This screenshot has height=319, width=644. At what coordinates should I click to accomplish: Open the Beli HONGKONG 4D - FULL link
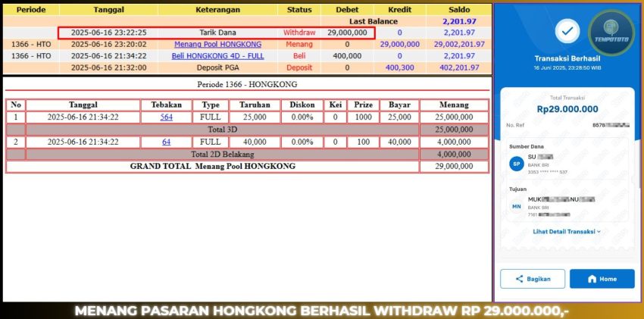tap(217, 56)
